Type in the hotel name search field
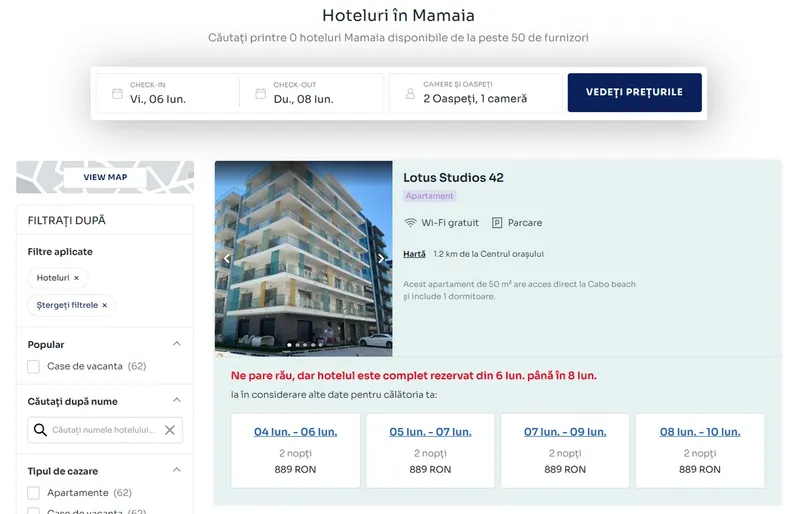Viewport: 800px width, 514px height. click(x=104, y=430)
